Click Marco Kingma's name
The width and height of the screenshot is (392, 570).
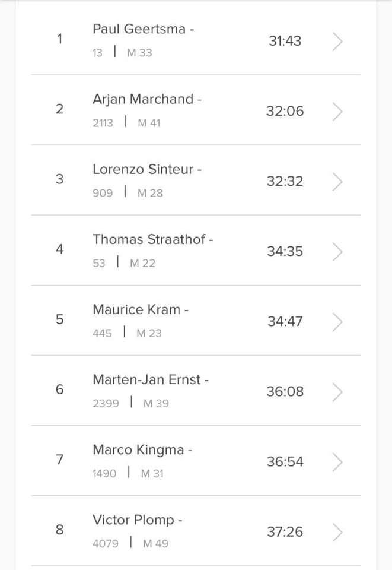138,451
